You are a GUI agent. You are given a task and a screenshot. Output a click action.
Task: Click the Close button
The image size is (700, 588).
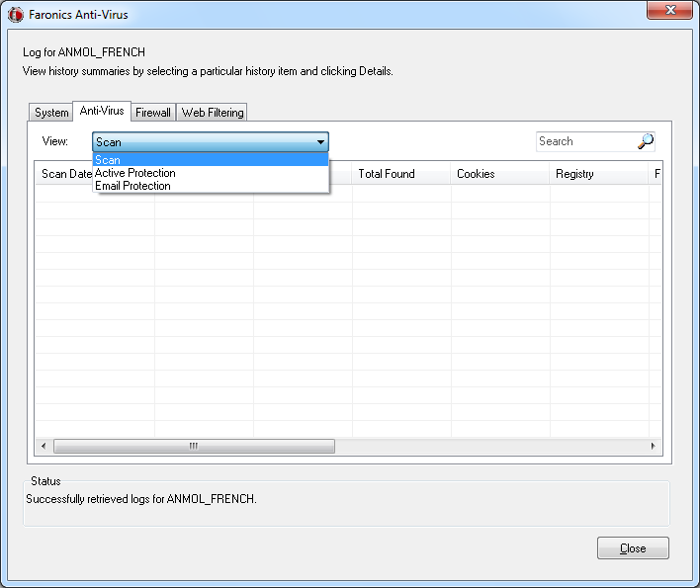633,547
